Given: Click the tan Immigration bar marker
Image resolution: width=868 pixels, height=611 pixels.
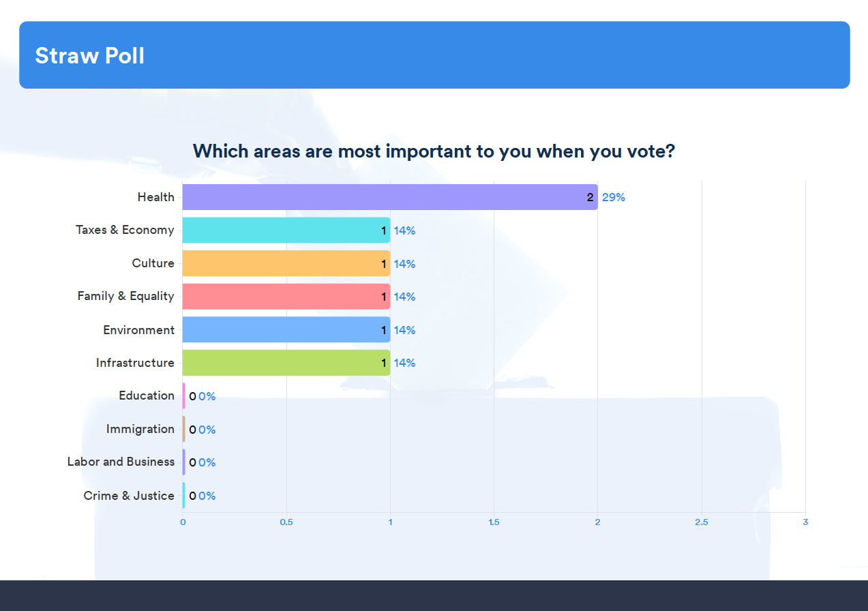Looking at the screenshot, I should pos(183,429).
